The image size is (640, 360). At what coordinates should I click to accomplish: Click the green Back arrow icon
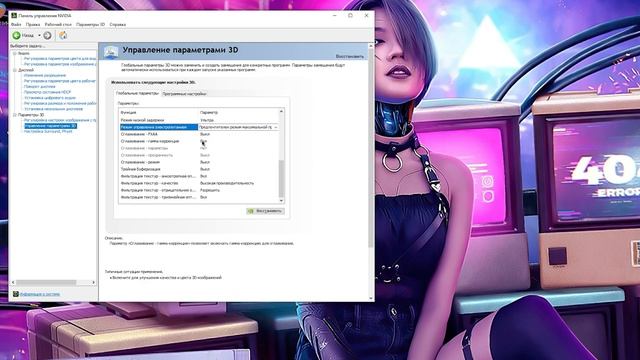16,36
